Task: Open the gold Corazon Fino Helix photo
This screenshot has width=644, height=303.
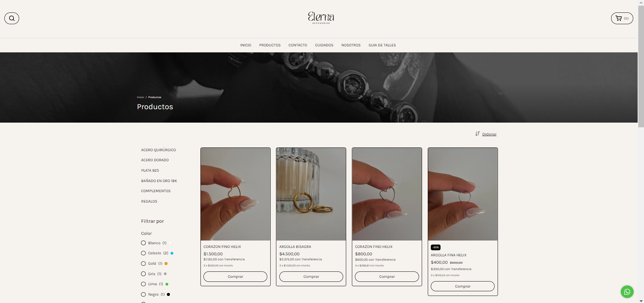Action: click(x=235, y=194)
